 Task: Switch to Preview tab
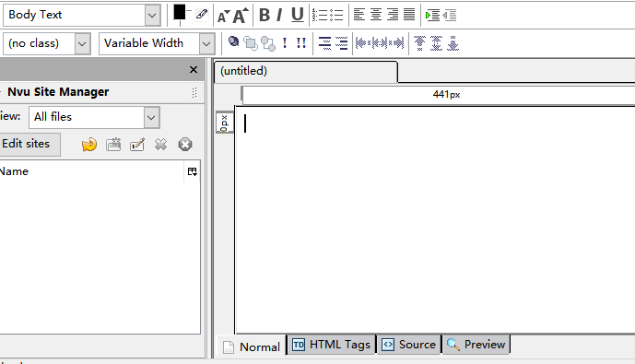click(476, 345)
